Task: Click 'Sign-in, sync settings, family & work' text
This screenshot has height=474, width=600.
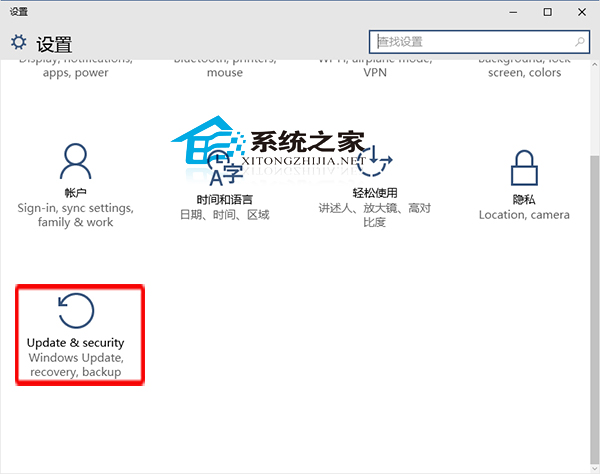Action: [76, 215]
